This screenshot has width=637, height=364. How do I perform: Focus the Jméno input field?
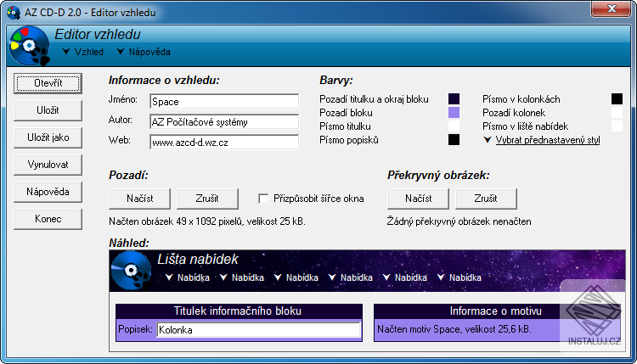(x=224, y=102)
